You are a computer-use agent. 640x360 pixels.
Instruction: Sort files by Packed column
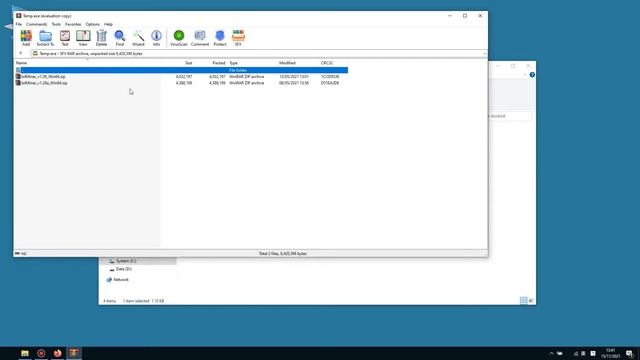219,63
